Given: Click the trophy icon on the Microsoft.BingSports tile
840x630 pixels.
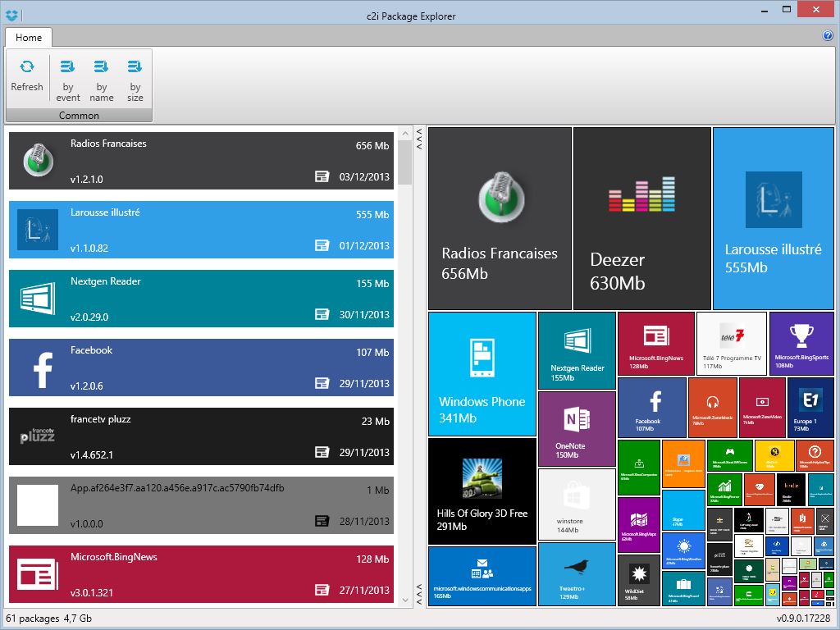Looking at the screenshot, I should (801, 336).
